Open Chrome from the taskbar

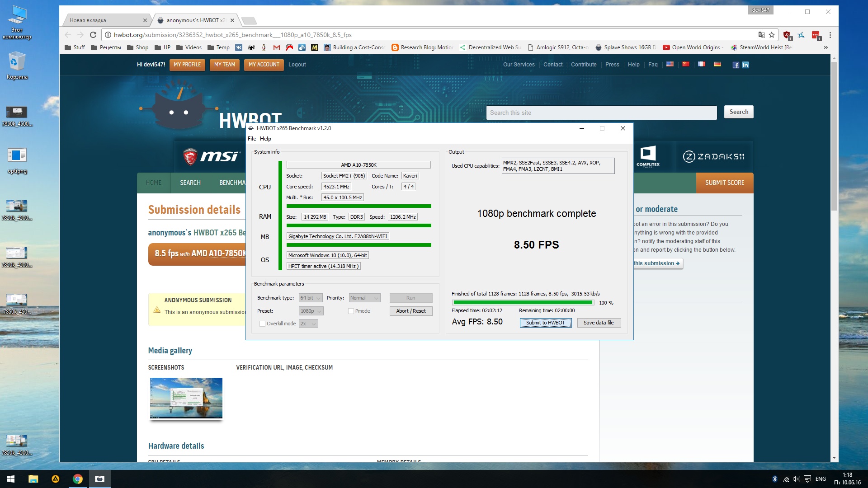point(78,479)
